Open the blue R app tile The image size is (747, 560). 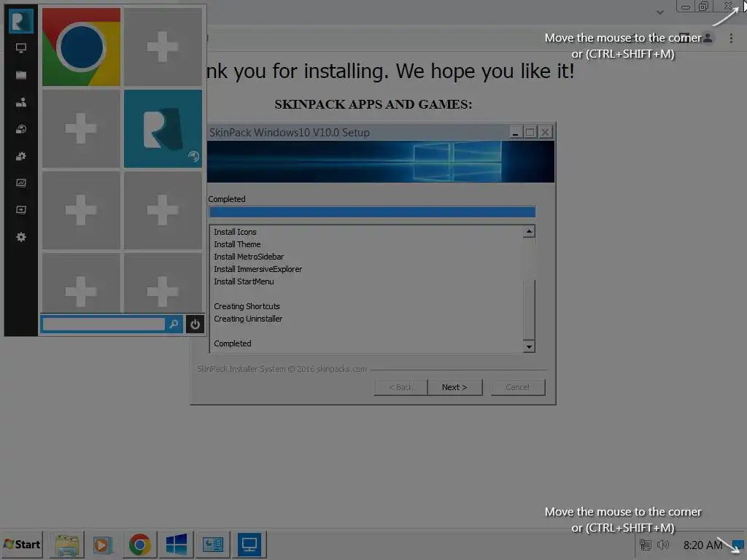[x=163, y=128]
